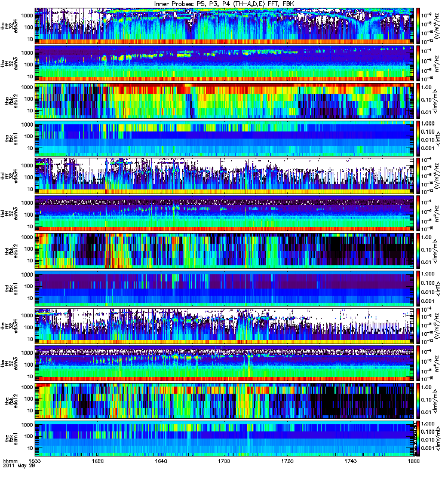Select the tha fff 32 edc34 spectrogram panel

[225, 26]
